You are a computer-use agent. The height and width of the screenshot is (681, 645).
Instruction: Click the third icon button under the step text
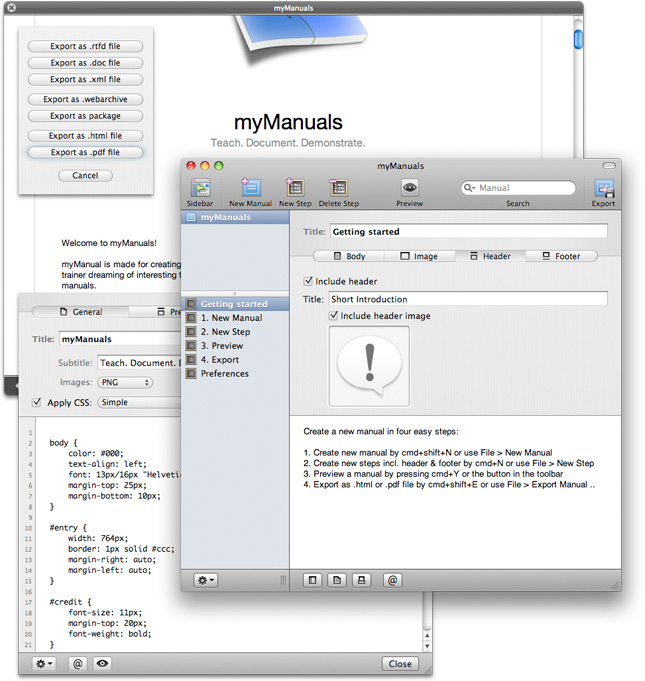coord(361,580)
